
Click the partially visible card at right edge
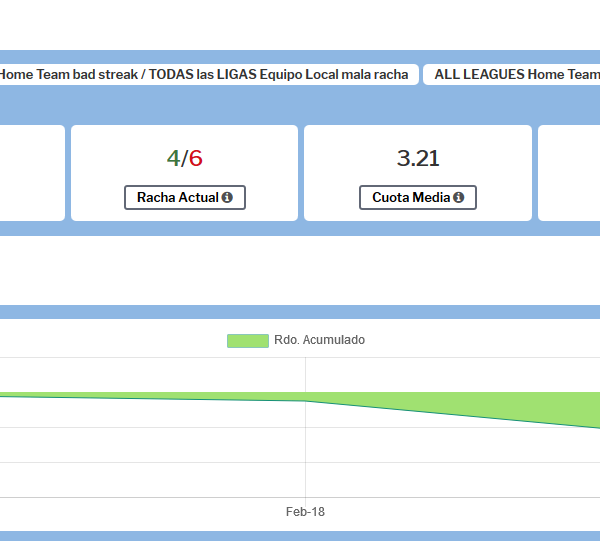point(570,172)
